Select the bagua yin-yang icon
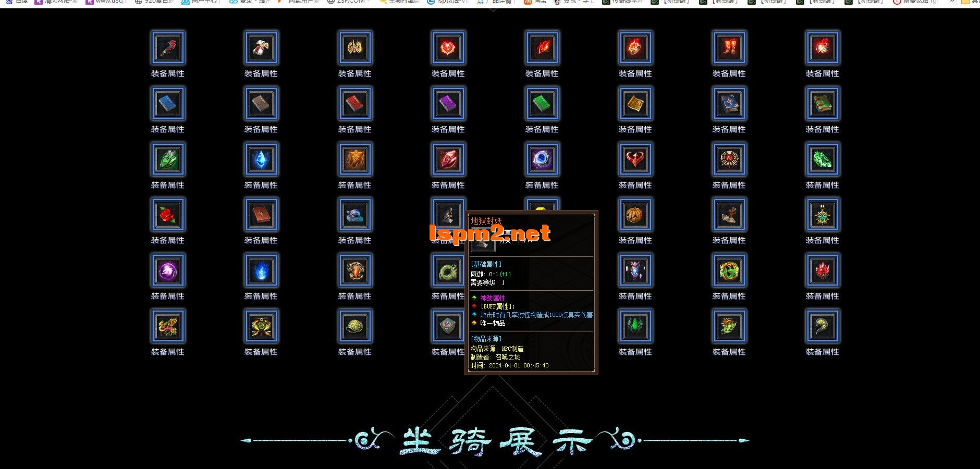980x469 pixels. click(729, 159)
